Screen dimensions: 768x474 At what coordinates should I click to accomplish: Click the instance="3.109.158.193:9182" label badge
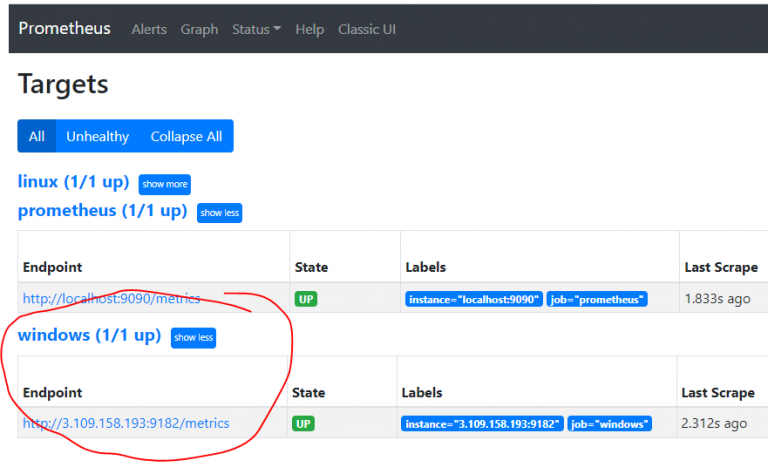click(482, 424)
